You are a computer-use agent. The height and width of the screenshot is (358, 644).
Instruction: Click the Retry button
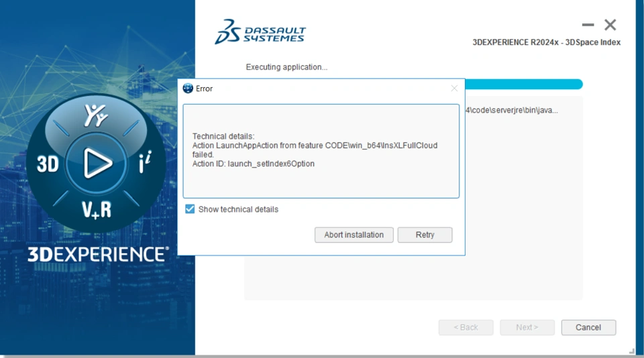click(x=425, y=235)
